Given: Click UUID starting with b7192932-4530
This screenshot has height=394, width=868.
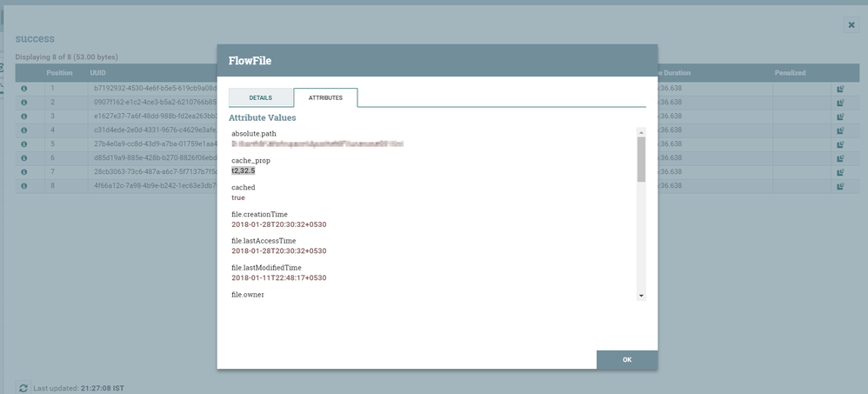Looking at the screenshot, I should 155,89.
